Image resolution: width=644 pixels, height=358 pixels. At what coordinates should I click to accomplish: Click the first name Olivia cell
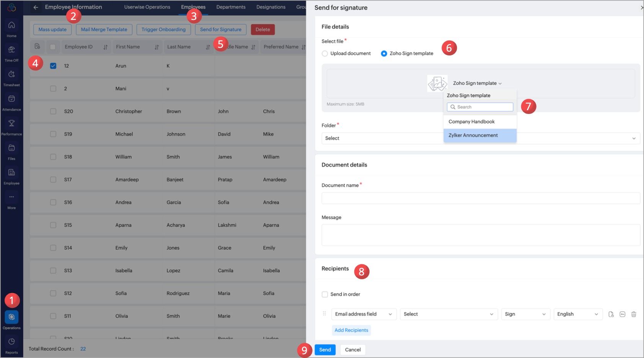click(122, 316)
